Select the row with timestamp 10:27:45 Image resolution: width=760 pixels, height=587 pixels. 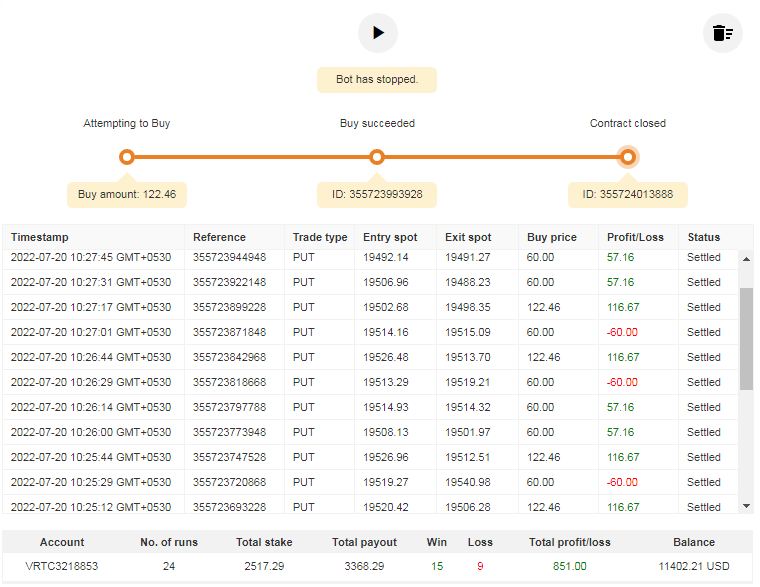point(370,257)
